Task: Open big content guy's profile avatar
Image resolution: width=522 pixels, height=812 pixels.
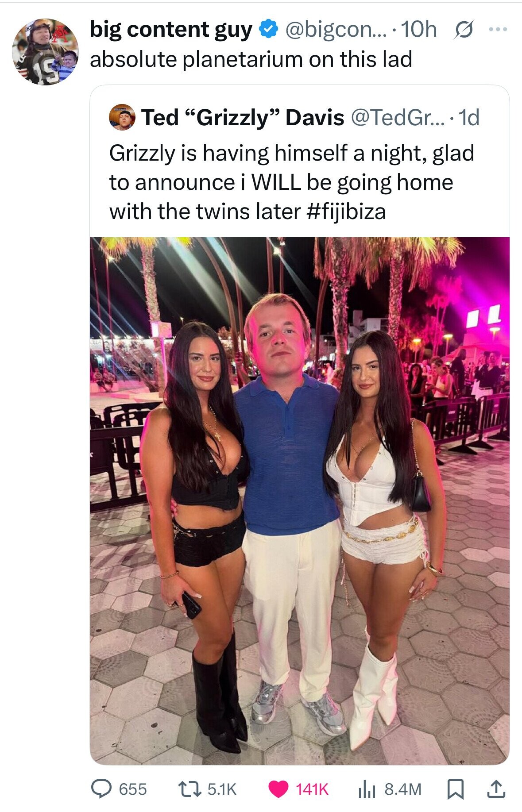Action: (46, 51)
